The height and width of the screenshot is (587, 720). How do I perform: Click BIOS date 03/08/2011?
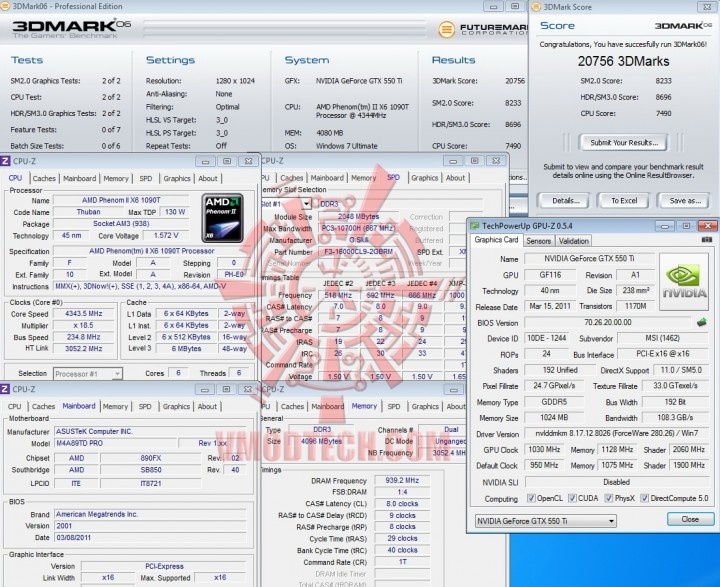(x=150, y=537)
